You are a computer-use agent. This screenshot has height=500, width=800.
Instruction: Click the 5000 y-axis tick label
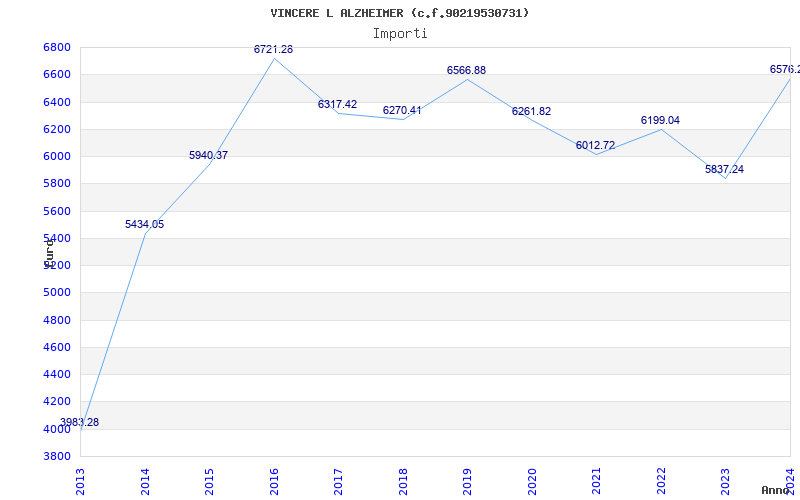click(57, 292)
